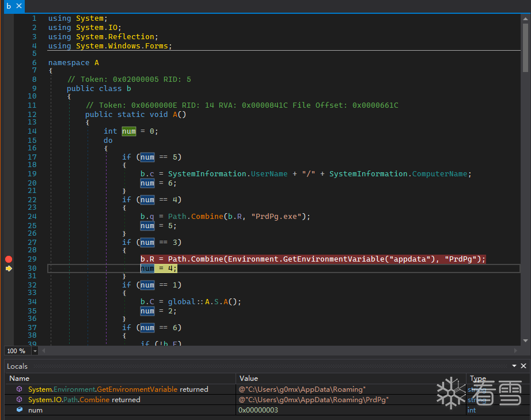Click the num variable icon in Locals

click(x=20, y=410)
